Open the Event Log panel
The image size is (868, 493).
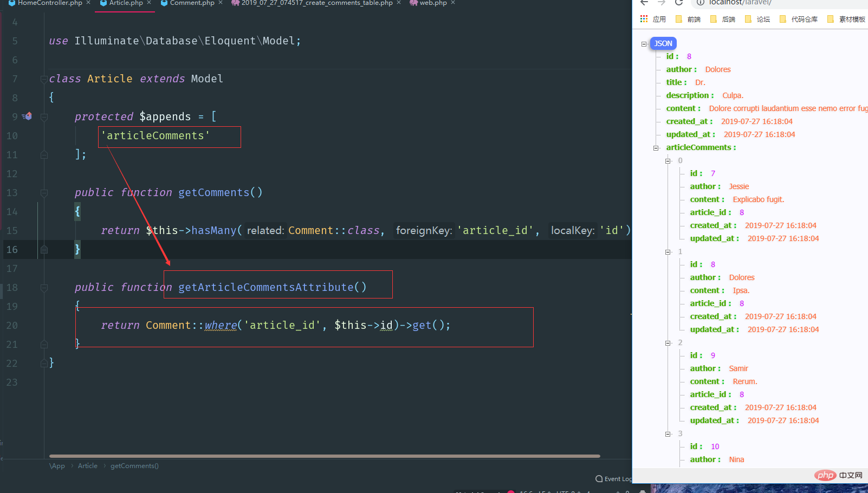tap(614, 479)
